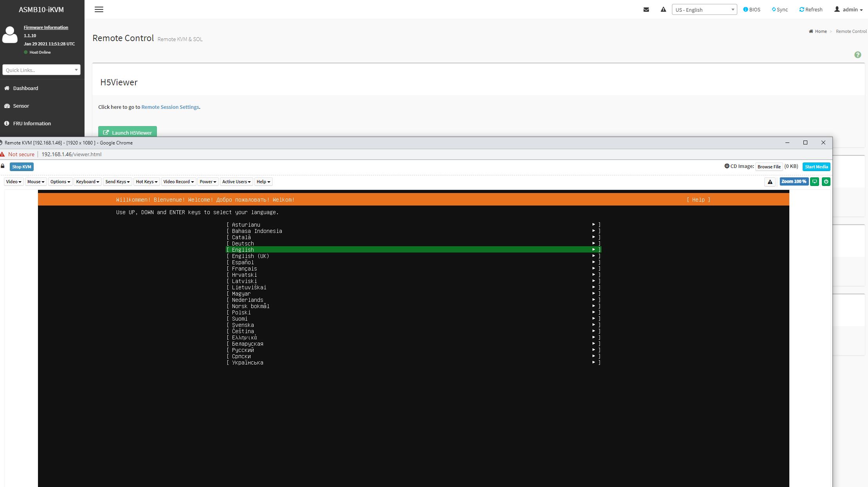Click Browse File for CD Image
Image resolution: width=868 pixels, height=487 pixels.
click(x=769, y=167)
